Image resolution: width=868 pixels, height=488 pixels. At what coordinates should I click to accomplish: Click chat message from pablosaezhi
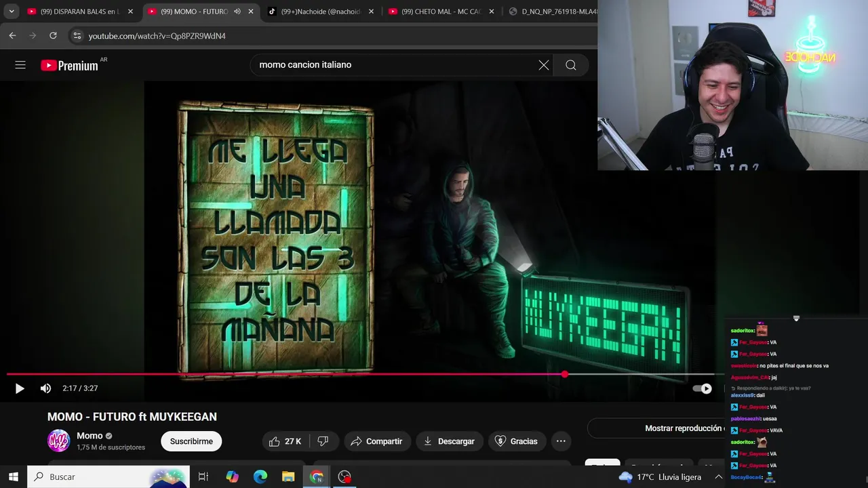coord(754,419)
